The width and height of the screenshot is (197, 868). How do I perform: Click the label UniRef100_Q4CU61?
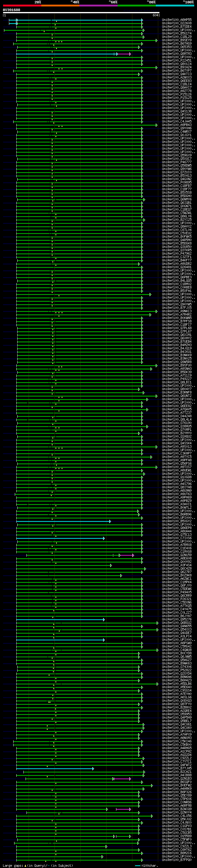click(x=177, y=724)
